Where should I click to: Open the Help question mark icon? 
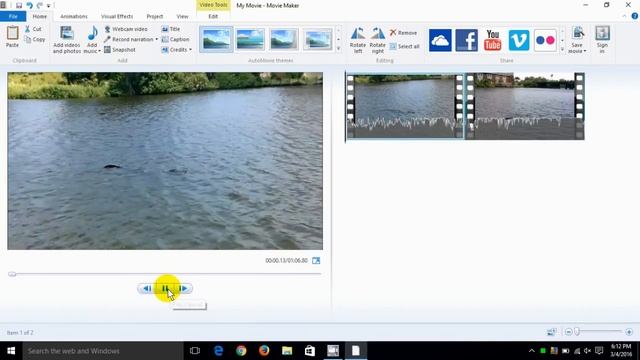635,16
